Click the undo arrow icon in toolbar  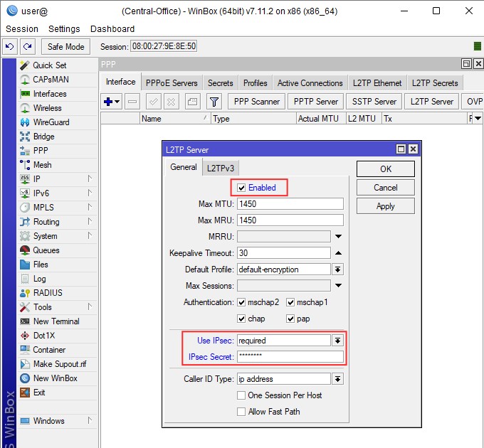pyautogui.click(x=10, y=46)
